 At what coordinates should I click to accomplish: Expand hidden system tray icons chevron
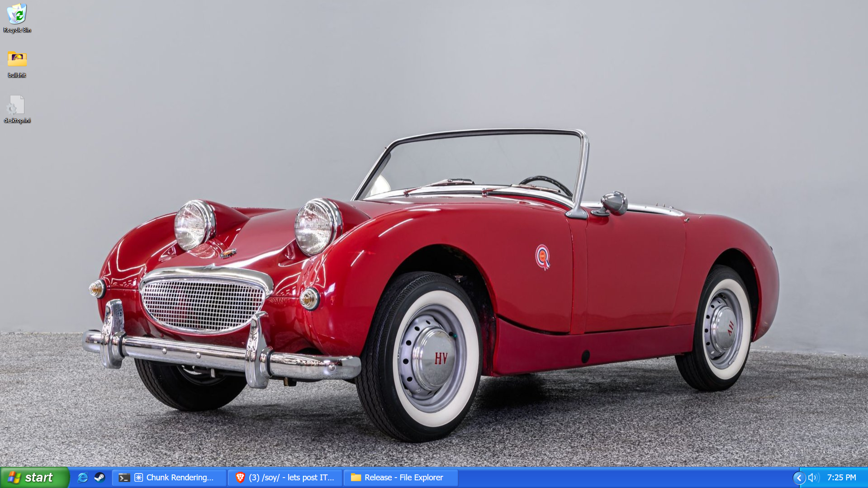[799, 478]
